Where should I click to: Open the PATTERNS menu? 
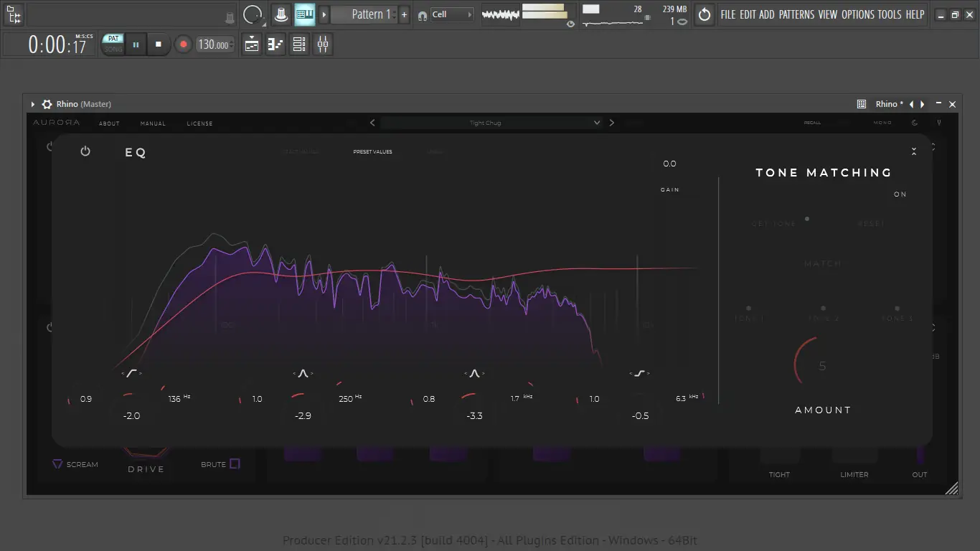point(796,14)
